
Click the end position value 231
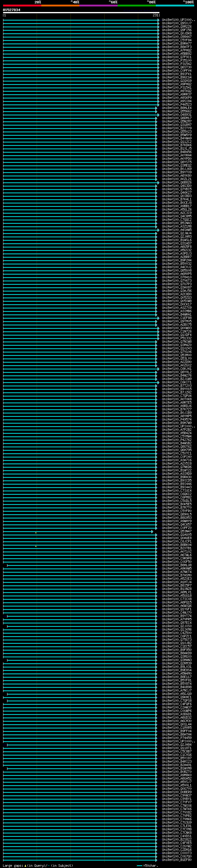click(155, 15)
